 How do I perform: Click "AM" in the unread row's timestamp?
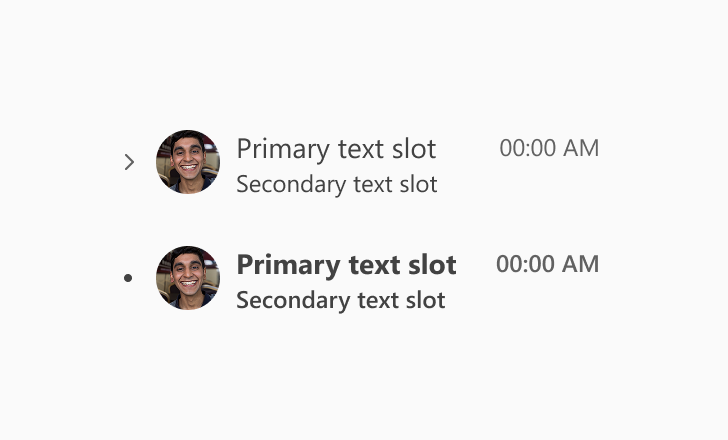pos(580,264)
